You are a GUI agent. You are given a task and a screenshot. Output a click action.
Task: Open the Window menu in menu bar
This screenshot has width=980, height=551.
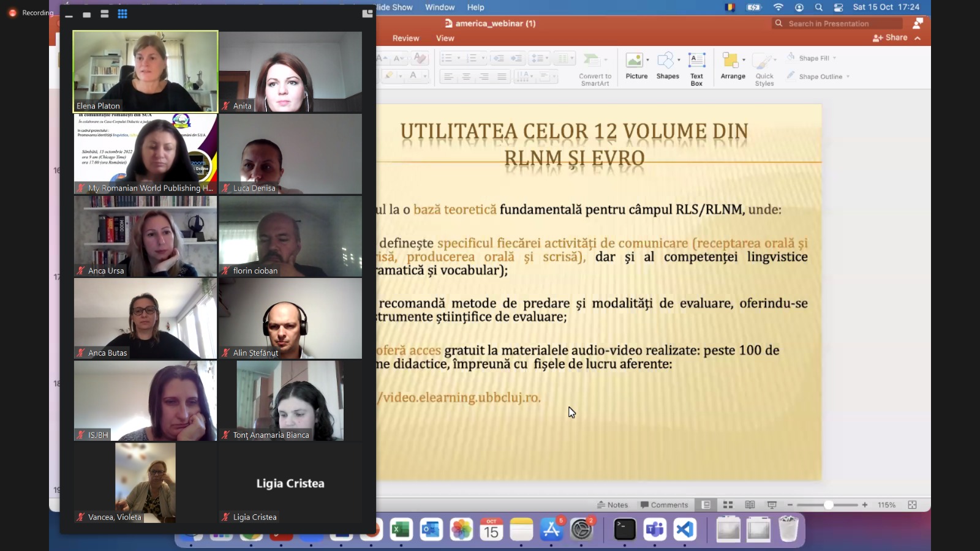440,7
